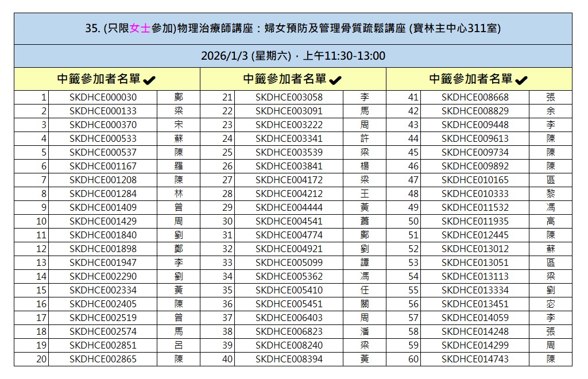
Task: Click the checkmark in the middle list header
Action: pyautogui.click(x=335, y=80)
